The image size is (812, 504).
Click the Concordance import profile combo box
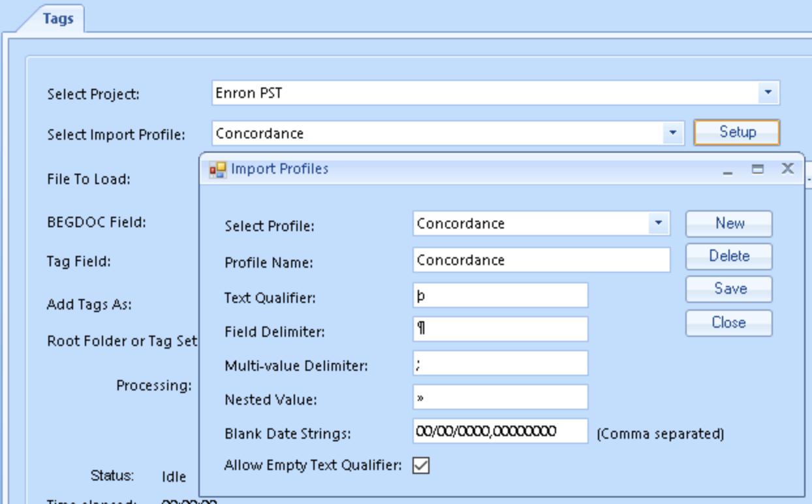[x=448, y=133]
